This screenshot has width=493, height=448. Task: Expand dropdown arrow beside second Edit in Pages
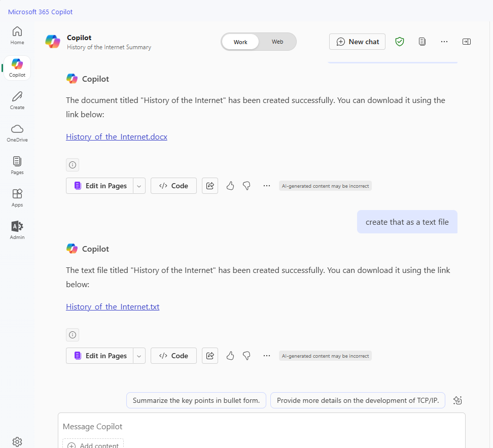139,356
